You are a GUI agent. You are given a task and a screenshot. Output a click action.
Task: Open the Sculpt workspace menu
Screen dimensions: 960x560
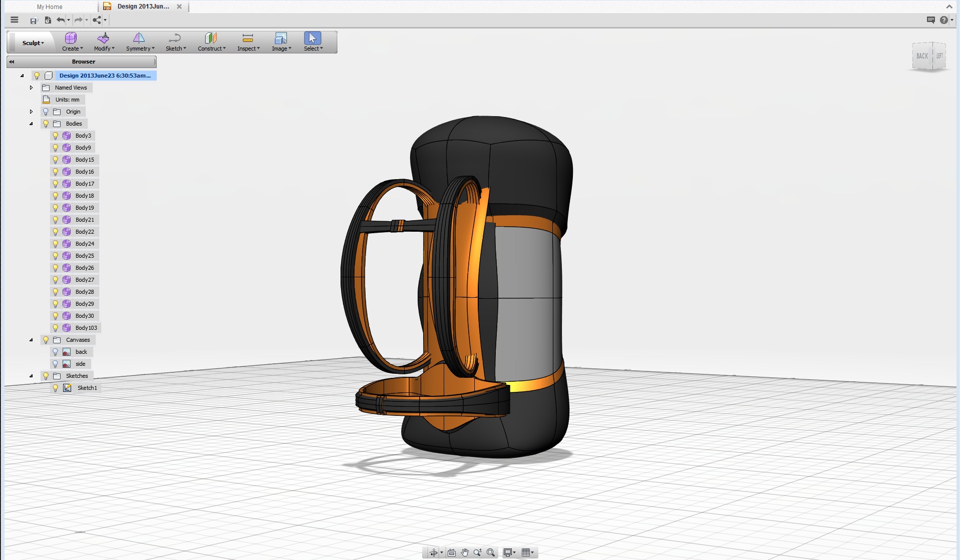click(x=32, y=43)
